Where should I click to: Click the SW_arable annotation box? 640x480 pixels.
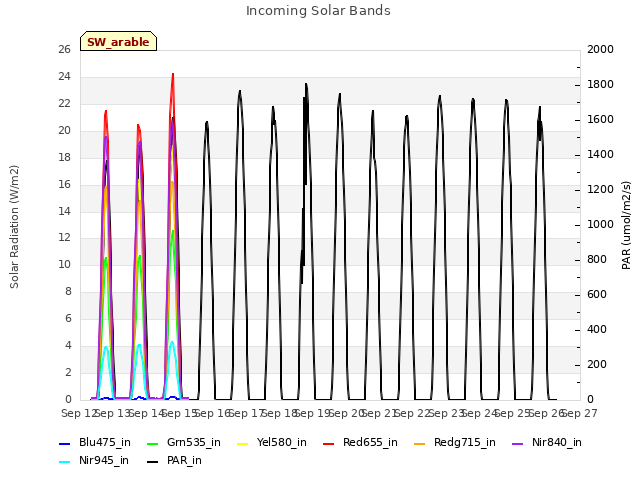pos(118,41)
